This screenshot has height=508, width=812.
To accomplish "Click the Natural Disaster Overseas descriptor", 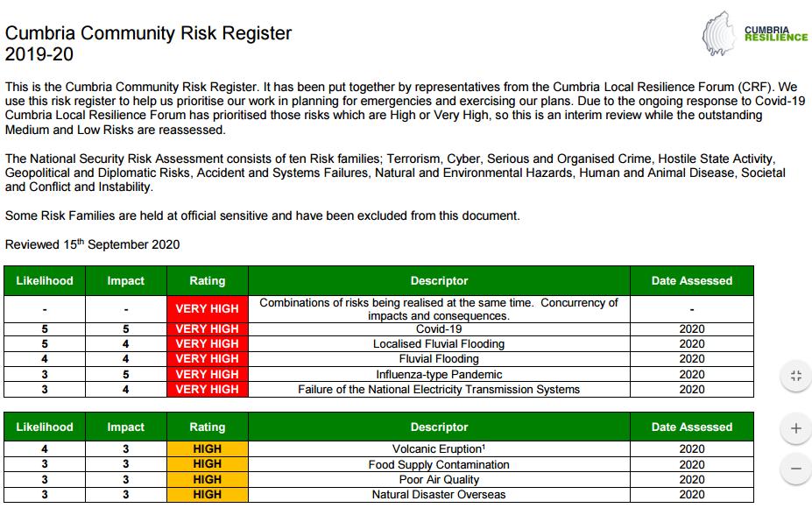I will point(439,495).
